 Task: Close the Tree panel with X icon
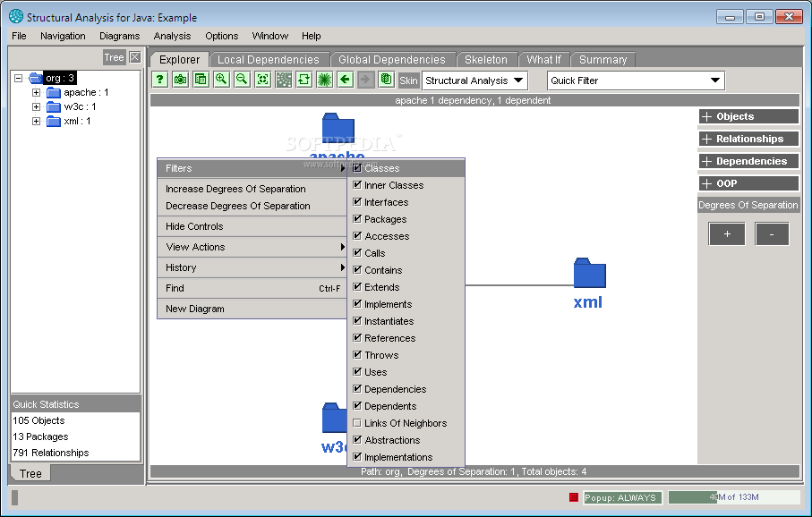pos(134,57)
